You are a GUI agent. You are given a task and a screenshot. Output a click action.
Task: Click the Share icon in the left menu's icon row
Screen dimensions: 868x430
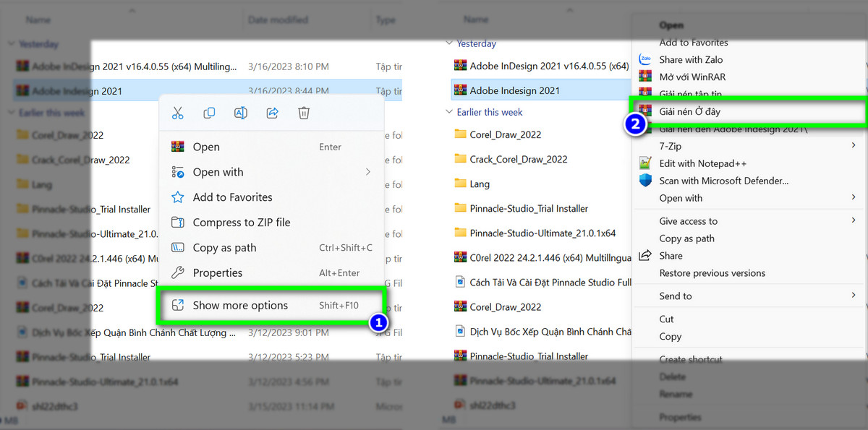tap(273, 113)
